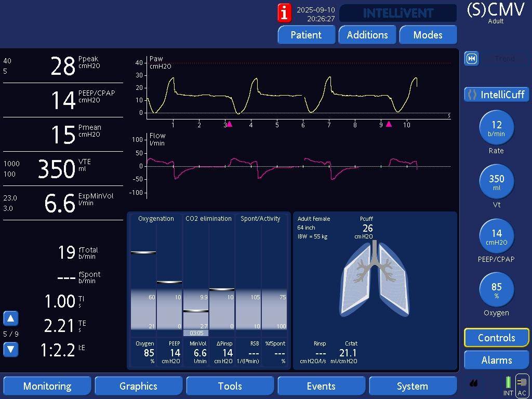Open the Monitoring tab
The width and height of the screenshot is (532, 399).
[x=47, y=386]
